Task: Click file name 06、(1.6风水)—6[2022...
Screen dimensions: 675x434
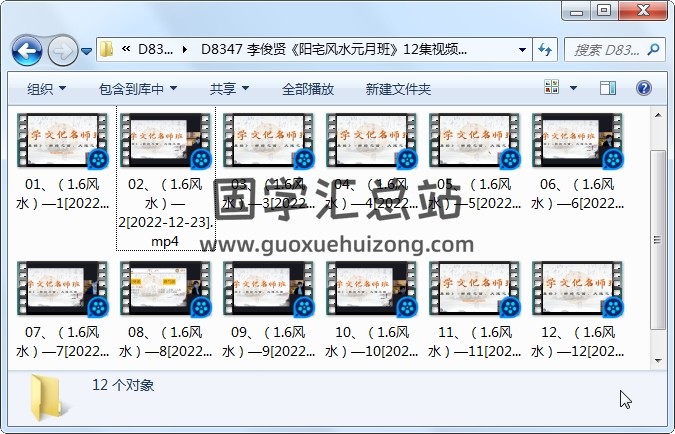Action: coord(577,193)
